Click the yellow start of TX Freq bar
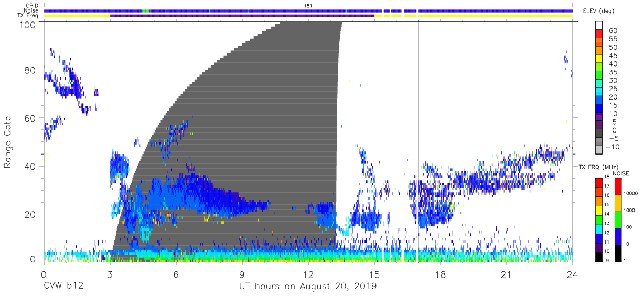 coord(77,16)
